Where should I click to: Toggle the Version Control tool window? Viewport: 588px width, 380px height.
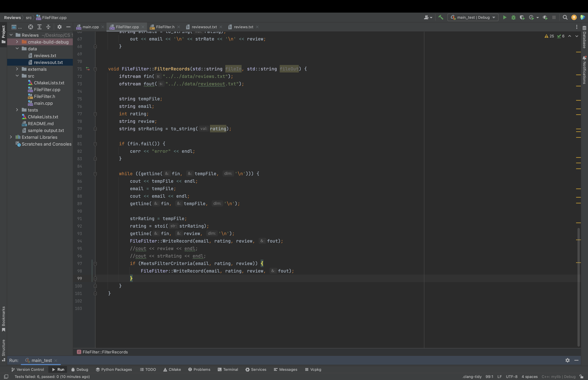(28, 369)
